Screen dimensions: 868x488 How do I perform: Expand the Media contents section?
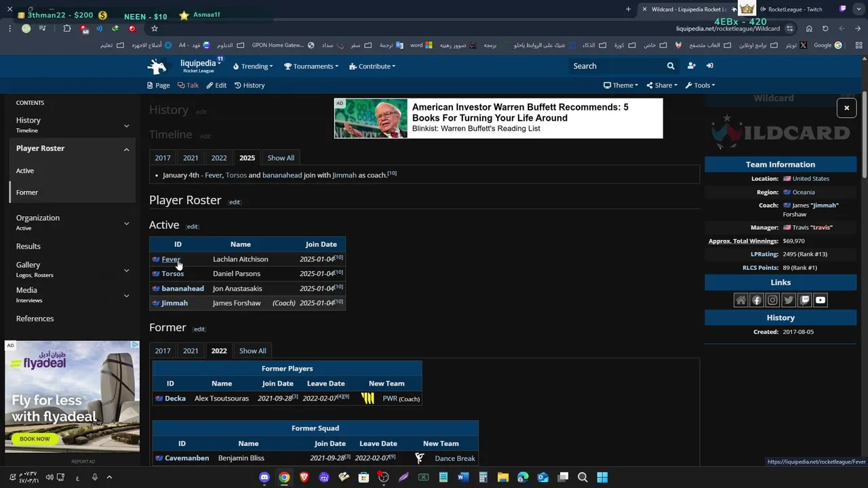(x=126, y=296)
